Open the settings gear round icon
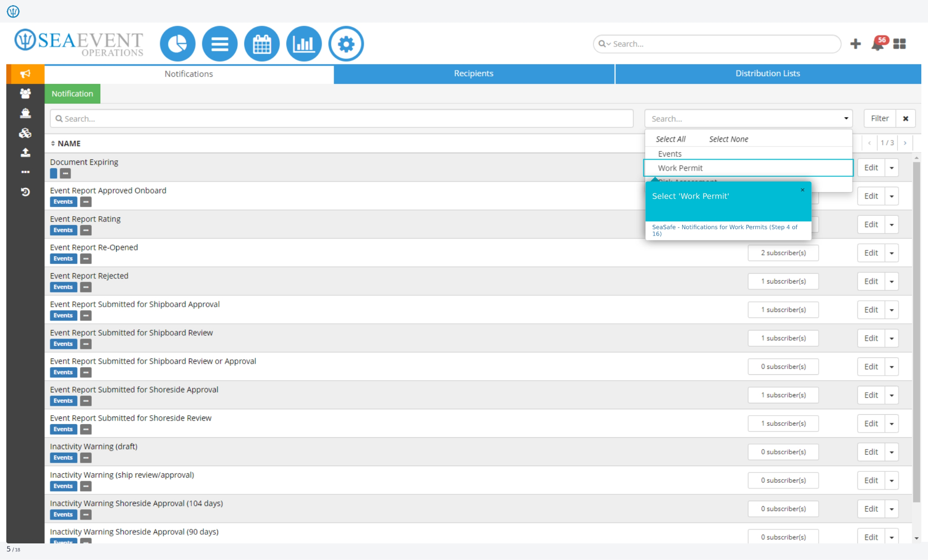Image resolution: width=928 pixels, height=560 pixels. click(x=346, y=44)
